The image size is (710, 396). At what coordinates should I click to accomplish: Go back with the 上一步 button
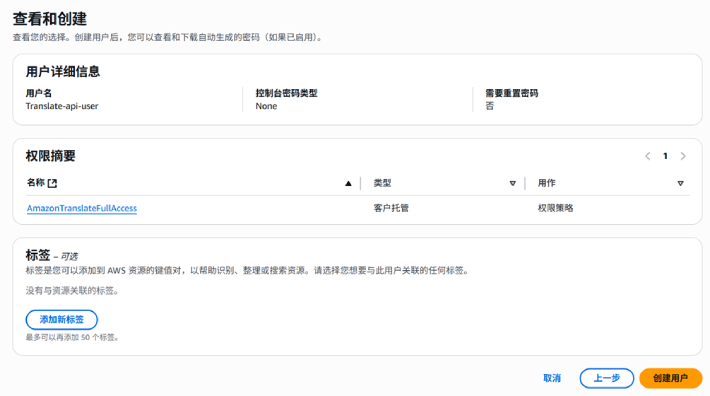[607, 378]
